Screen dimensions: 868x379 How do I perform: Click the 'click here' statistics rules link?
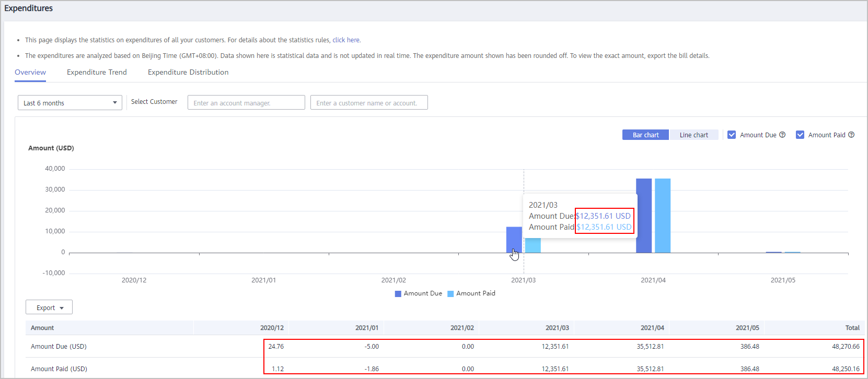346,40
